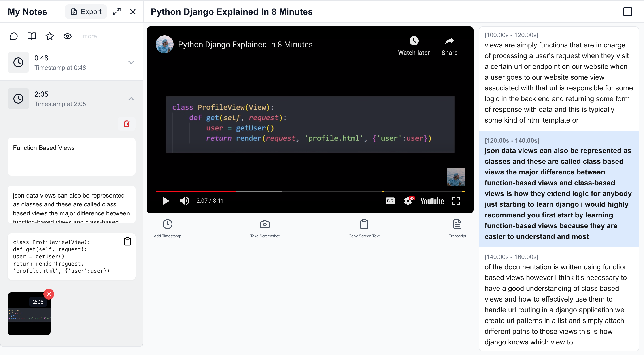Click the Take Screenshot icon

click(x=265, y=224)
